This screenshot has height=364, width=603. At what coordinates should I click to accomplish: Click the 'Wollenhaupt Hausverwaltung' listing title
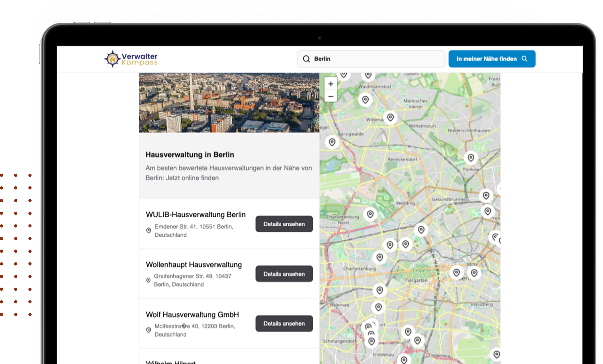(194, 265)
